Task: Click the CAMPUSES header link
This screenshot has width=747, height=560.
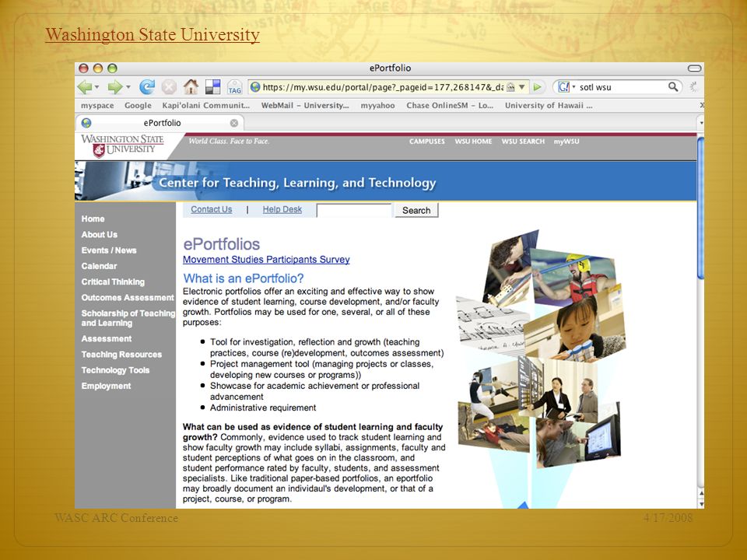Action: click(x=427, y=142)
